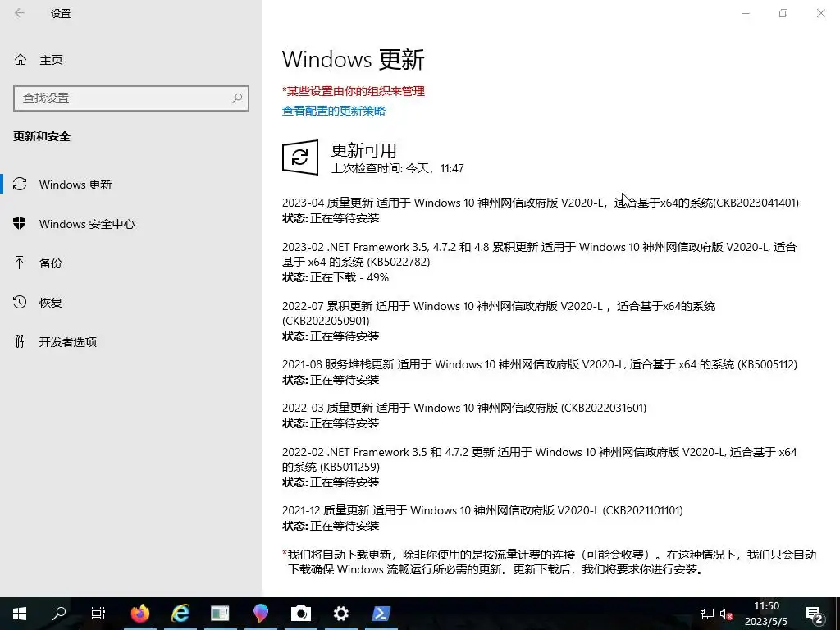Click the 恢复 history clock icon
The height and width of the screenshot is (630, 840).
coord(20,302)
